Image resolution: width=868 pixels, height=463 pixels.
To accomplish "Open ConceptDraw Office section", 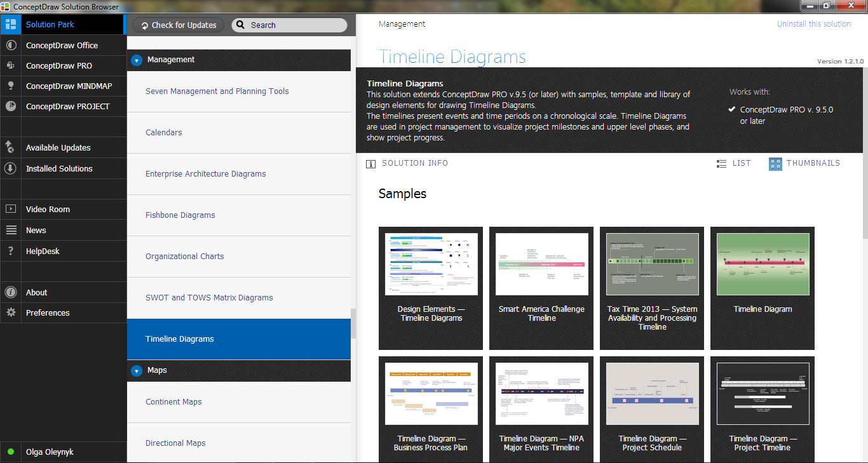I will pos(63,45).
